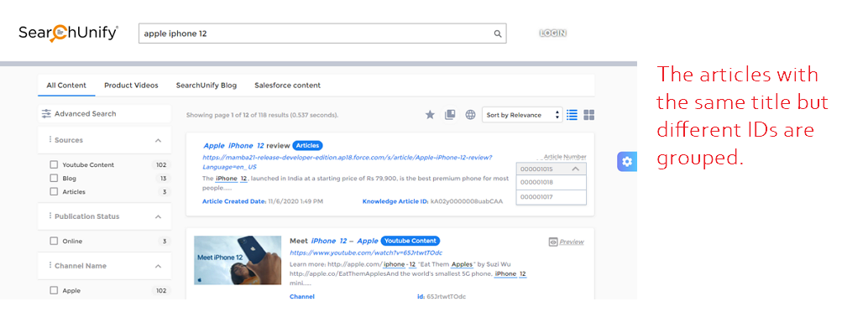
Task: Click the search magnifier icon
Action: 497,34
